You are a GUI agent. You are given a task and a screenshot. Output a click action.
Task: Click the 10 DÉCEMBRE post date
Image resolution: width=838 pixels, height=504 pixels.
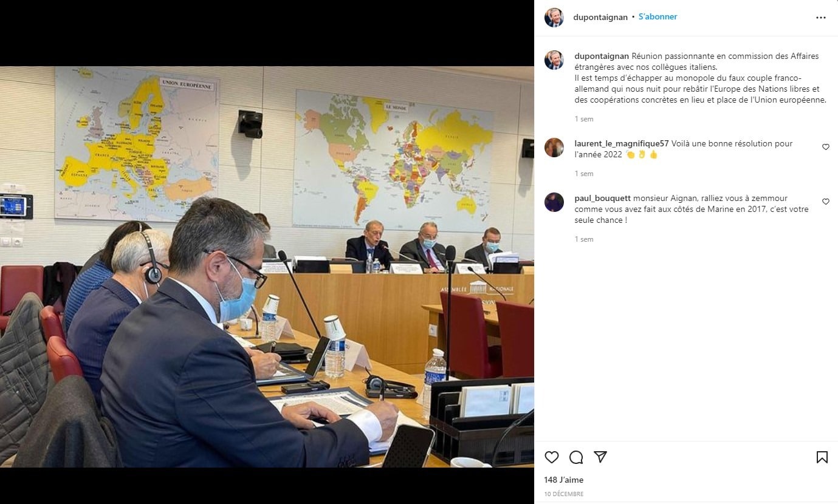tap(564, 494)
